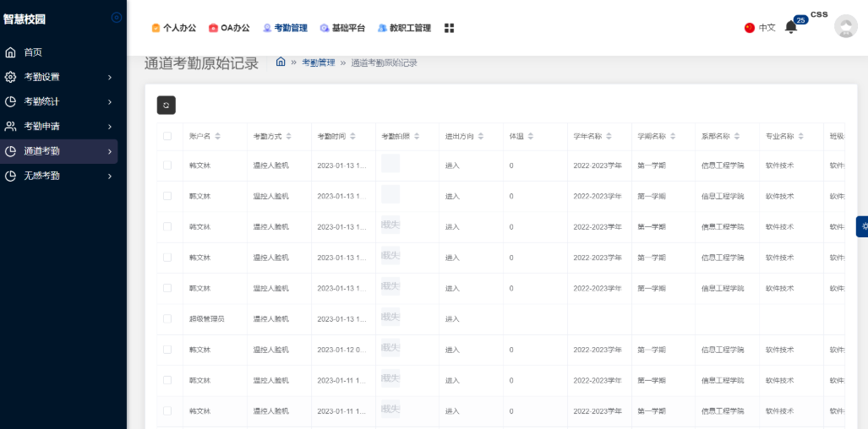This screenshot has width=868, height=429.
Task: Click 2022-2023学年 in the 2023-01-12 row
Action: click(x=598, y=350)
